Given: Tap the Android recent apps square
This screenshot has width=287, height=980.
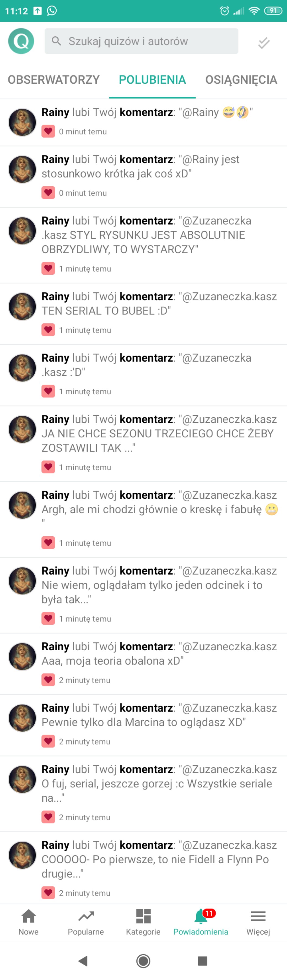Looking at the screenshot, I should click(x=203, y=961).
